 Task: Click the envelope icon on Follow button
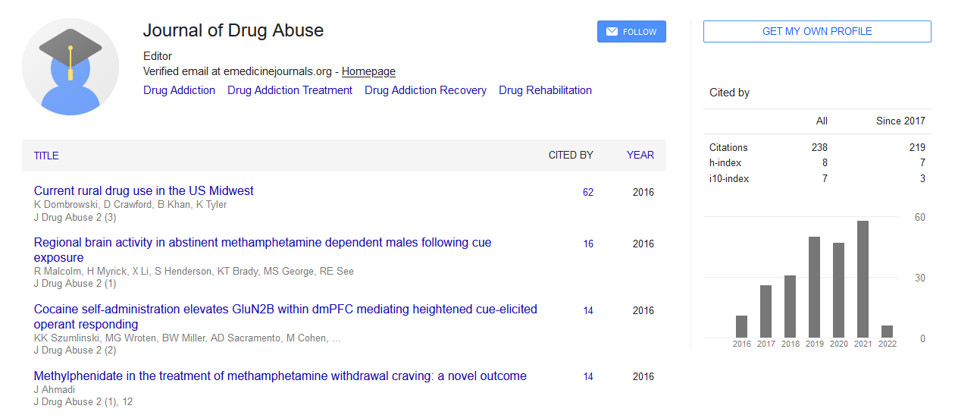612,32
